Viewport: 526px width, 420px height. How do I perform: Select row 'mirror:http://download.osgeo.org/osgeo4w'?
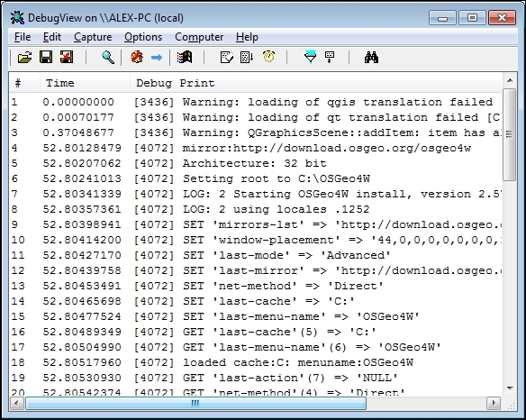(256, 148)
